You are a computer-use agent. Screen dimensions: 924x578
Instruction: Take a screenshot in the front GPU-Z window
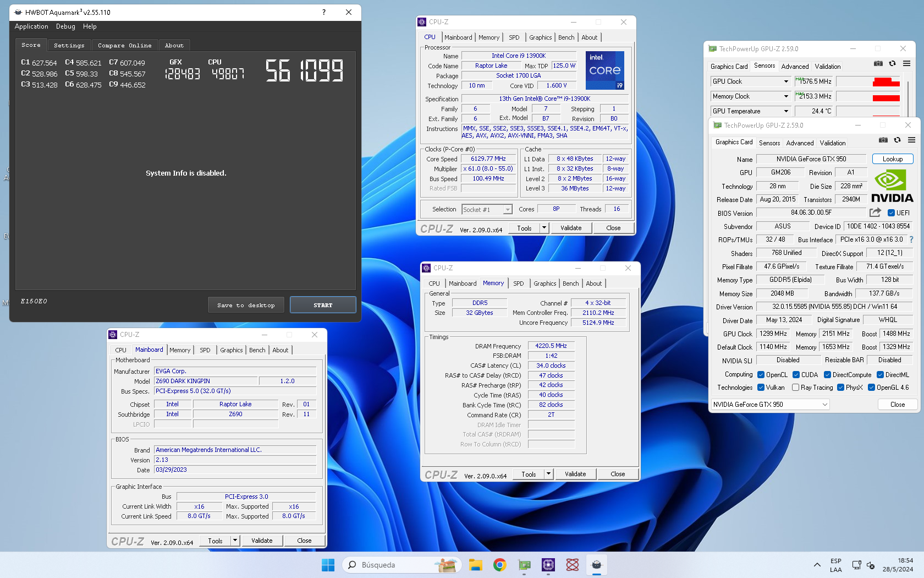(883, 140)
